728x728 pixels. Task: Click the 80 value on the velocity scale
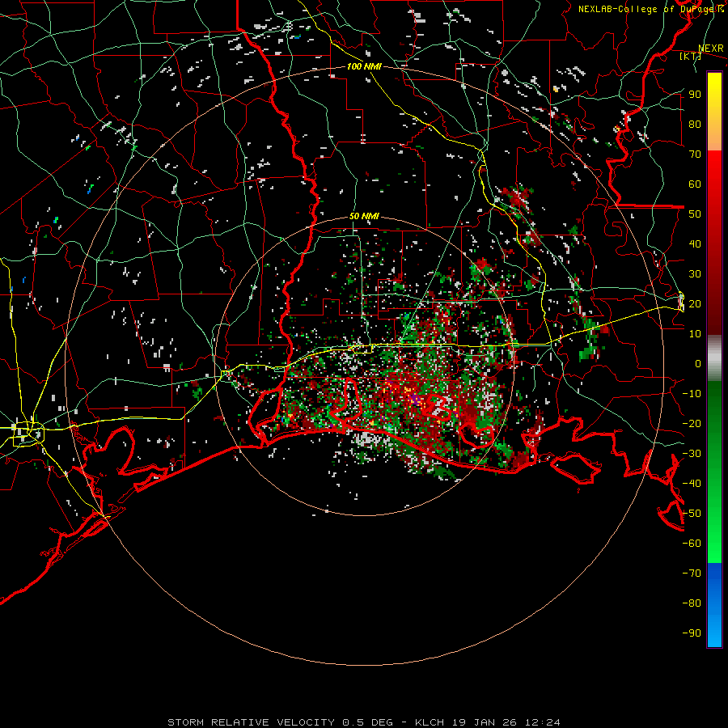695,125
